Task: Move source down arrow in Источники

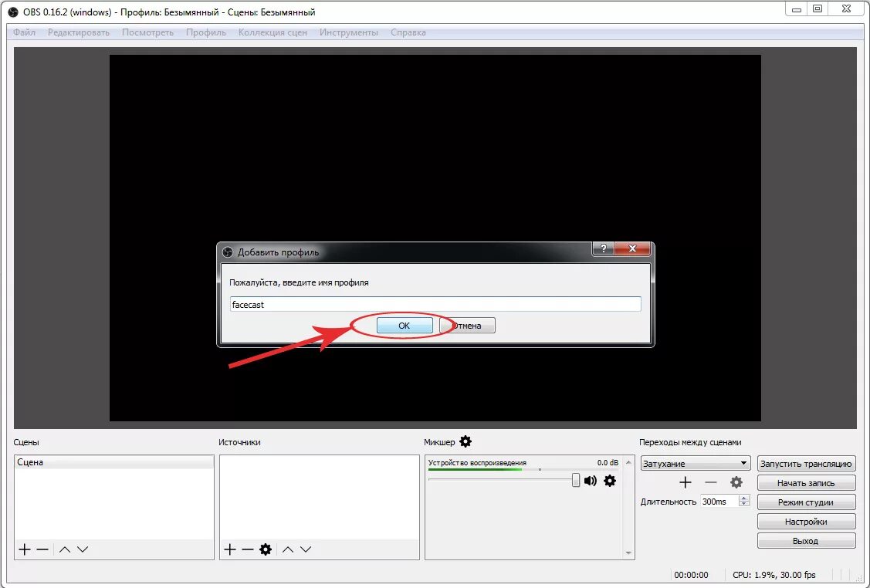Action: click(306, 549)
